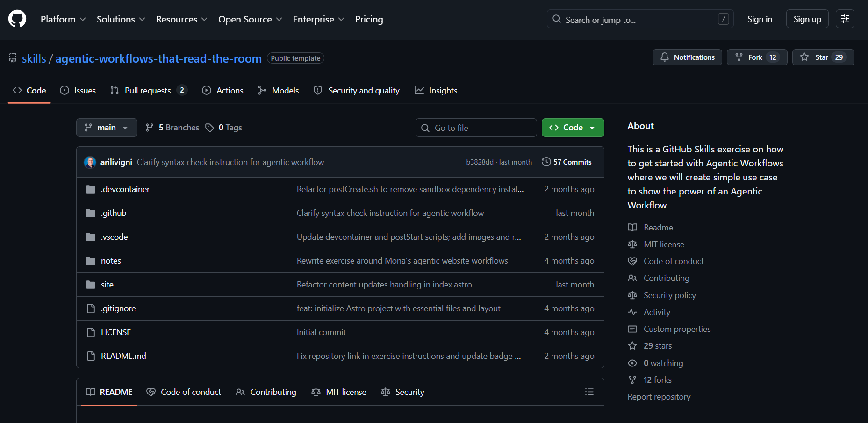Open the repository name agentic-workflows-that-read-the-room
868x423 pixels.
point(158,58)
